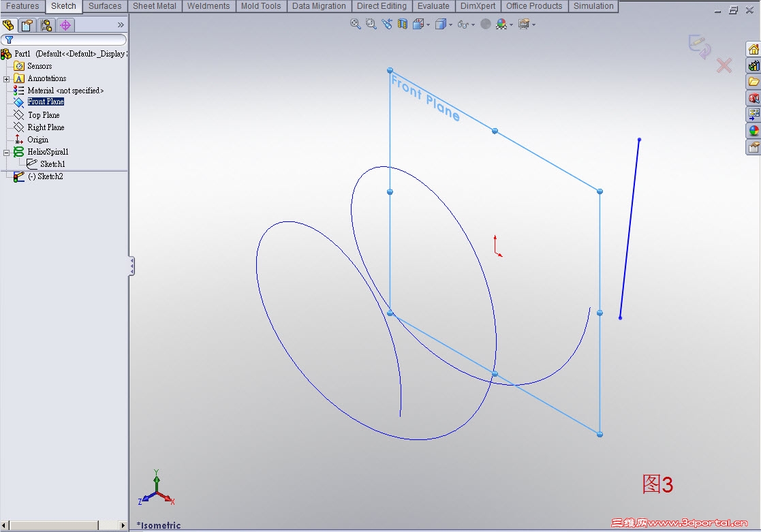Click the Hide/Show Items glasses icon
The width and height of the screenshot is (761, 532).
(x=463, y=25)
